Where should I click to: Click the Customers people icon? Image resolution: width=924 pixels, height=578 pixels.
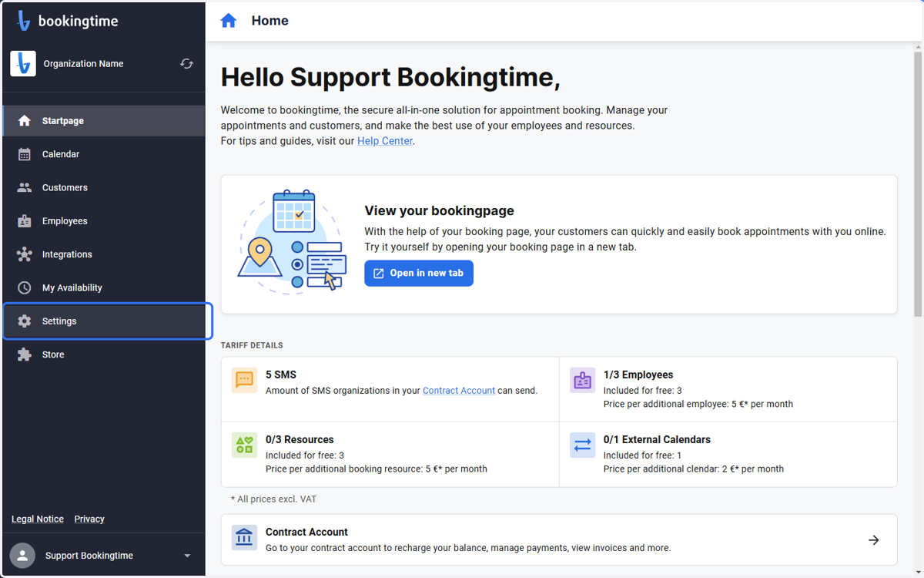coord(25,187)
